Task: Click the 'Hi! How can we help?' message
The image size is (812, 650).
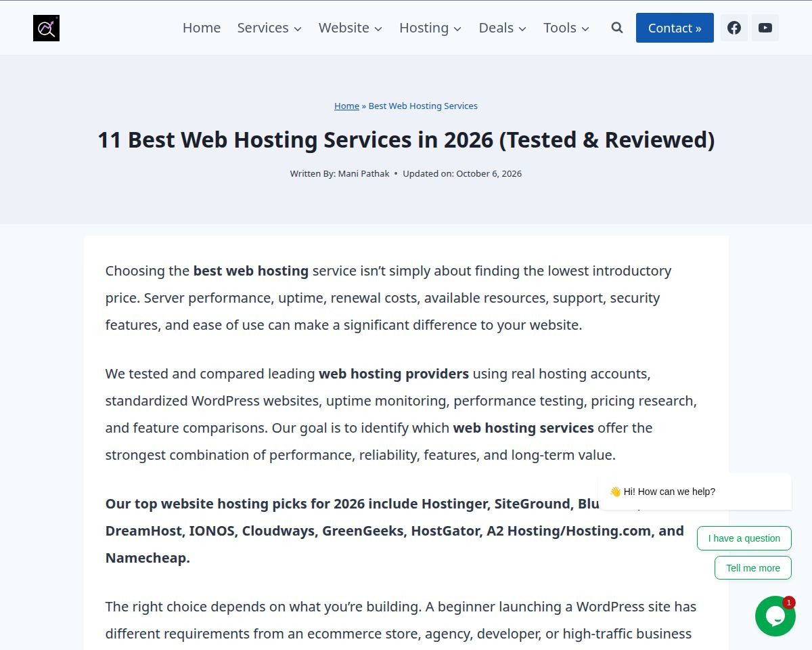Action: 695,492
